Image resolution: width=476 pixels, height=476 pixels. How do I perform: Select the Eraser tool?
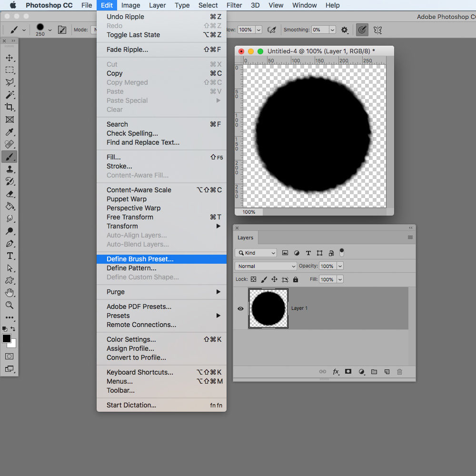pos(10,194)
